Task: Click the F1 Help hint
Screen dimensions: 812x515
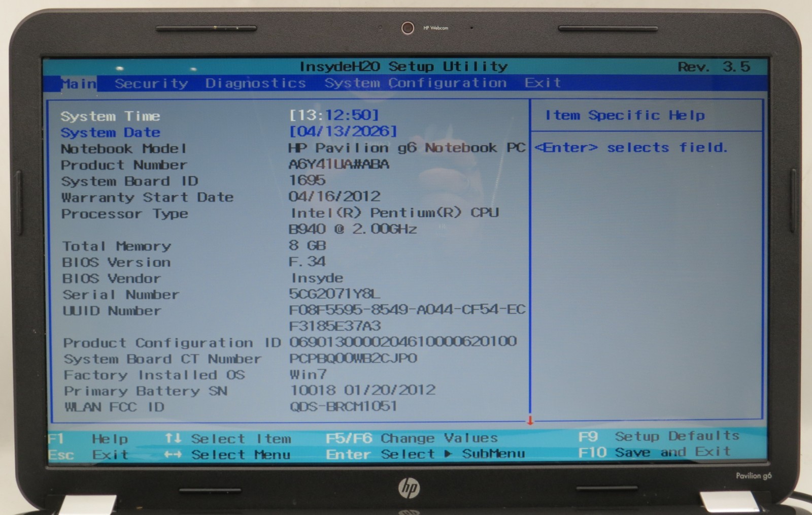Action: click(88, 439)
